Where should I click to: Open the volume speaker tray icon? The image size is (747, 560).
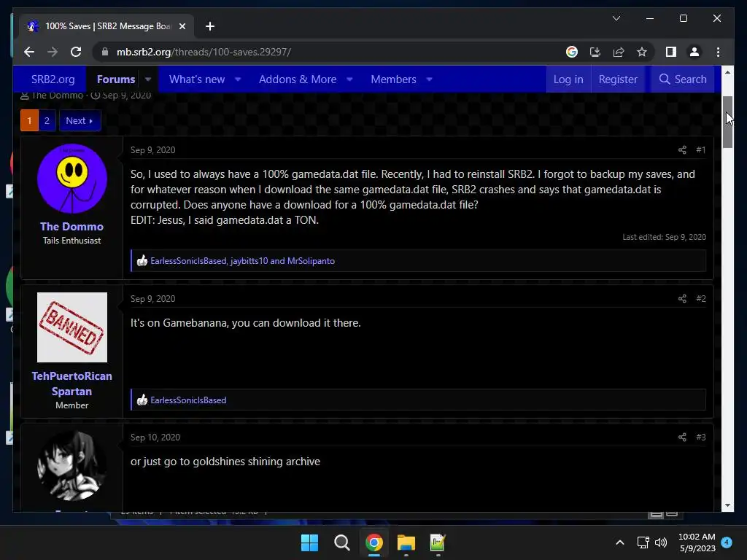[661, 542]
